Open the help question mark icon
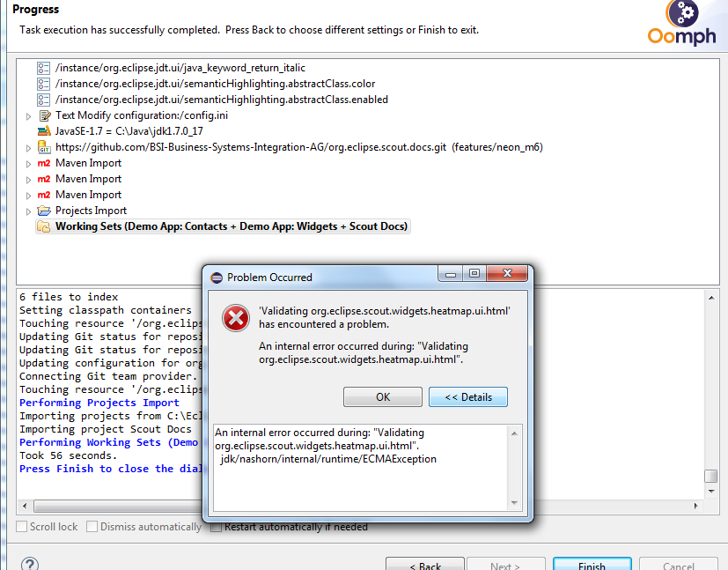The height and width of the screenshot is (570, 728). 30,564
